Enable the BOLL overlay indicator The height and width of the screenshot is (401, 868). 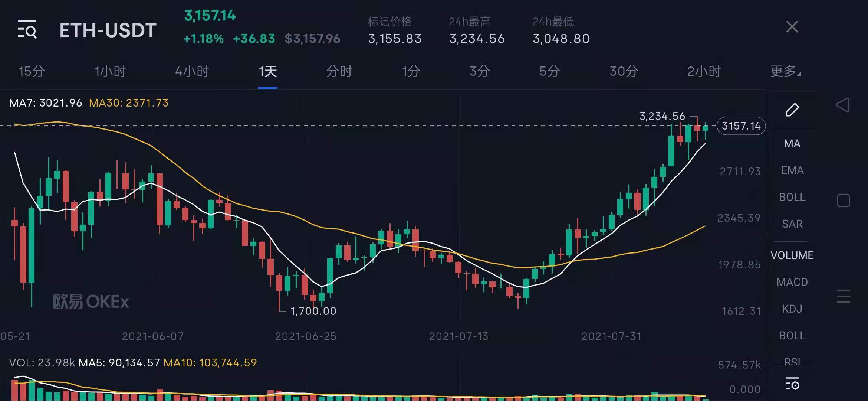point(792,197)
